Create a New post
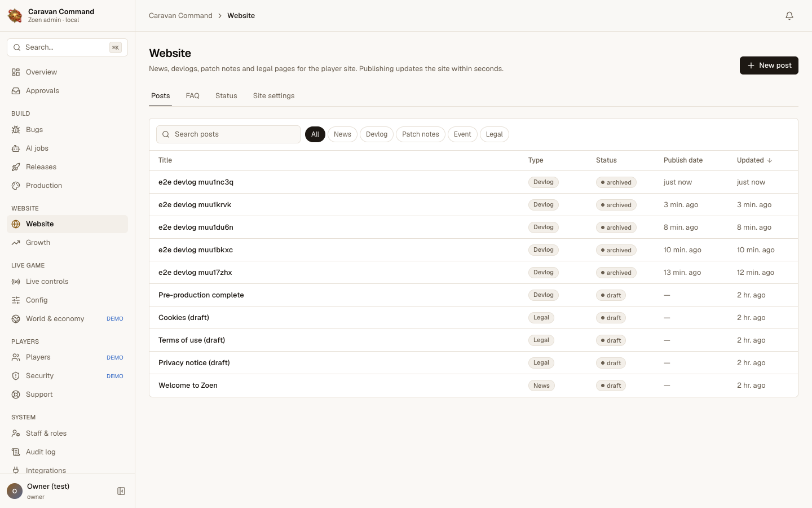812x508 pixels. pyautogui.click(x=769, y=65)
